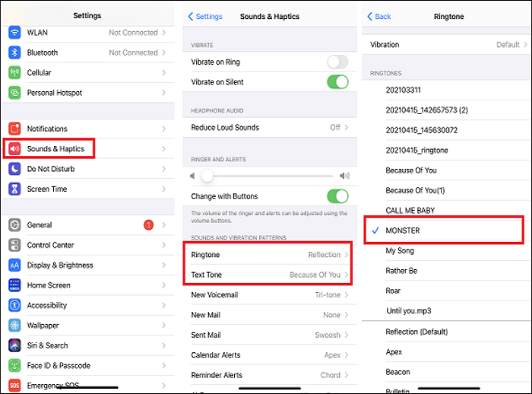Image resolution: width=532 pixels, height=394 pixels.
Task: Open Sounds & Haptics settings
Action: pos(88,149)
